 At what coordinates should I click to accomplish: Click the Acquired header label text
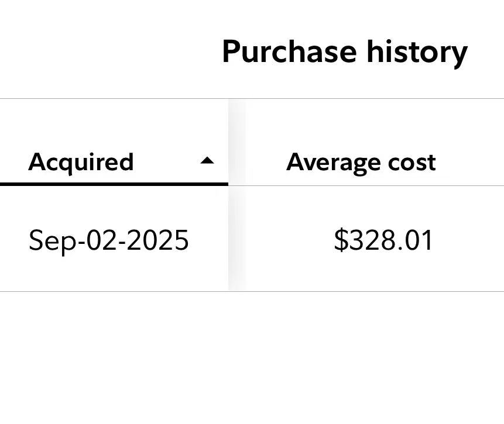coord(81,162)
